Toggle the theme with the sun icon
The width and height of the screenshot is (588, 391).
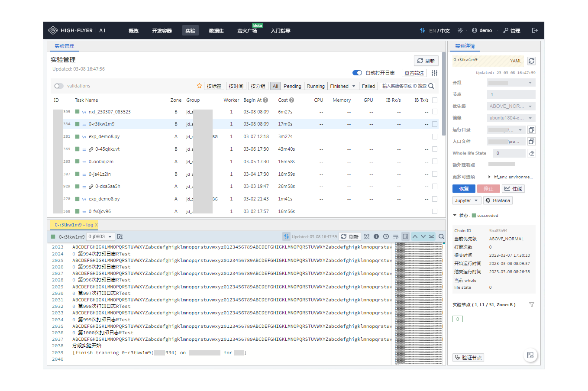(x=460, y=30)
